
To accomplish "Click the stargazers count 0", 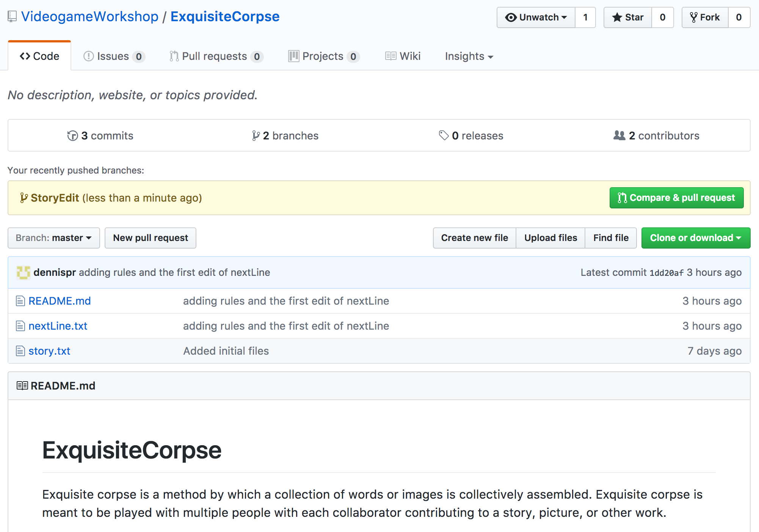I will (x=663, y=17).
